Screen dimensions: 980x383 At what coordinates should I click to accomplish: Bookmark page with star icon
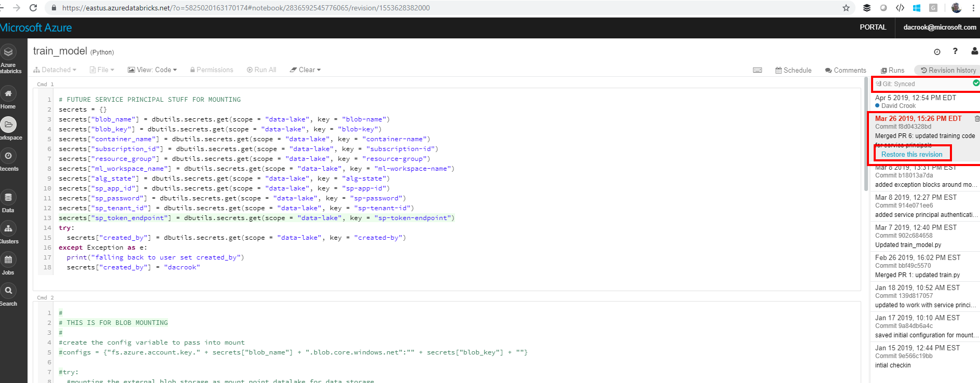tap(846, 8)
